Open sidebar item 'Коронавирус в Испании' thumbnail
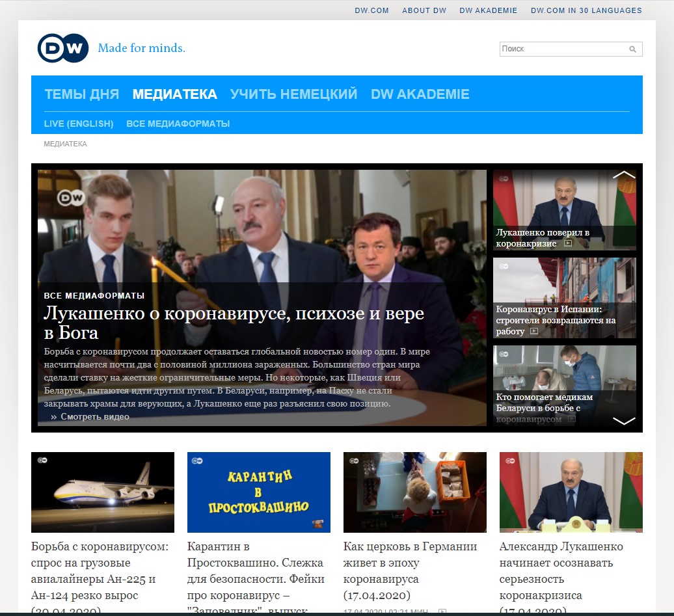 click(x=565, y=297)
